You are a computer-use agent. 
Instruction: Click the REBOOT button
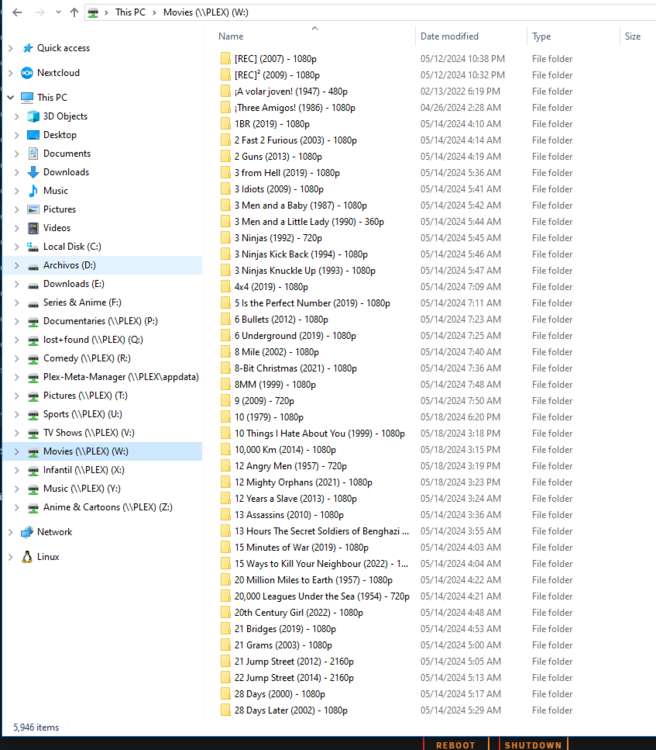pyautogui.click(x=456, y=744)
